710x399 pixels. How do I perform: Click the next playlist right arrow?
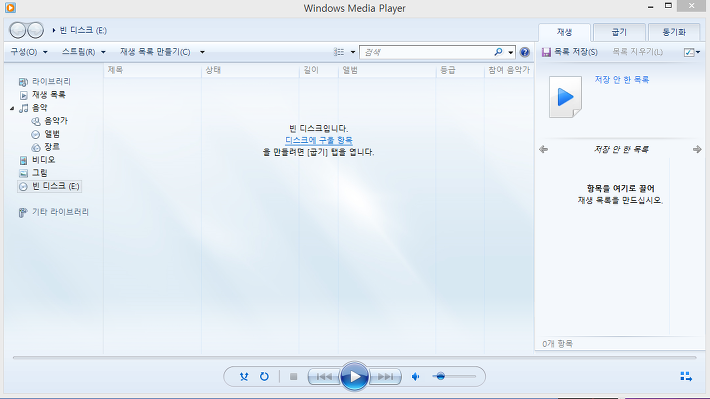click(x=697, y=149)
